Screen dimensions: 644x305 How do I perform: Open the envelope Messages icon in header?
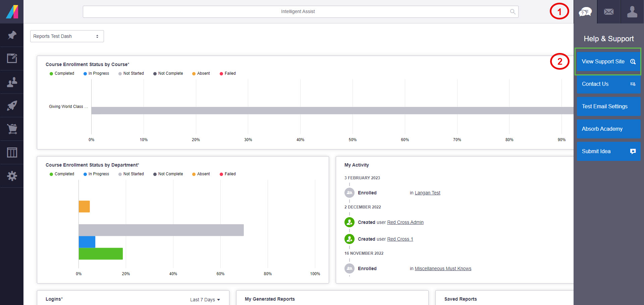point(609,12)
